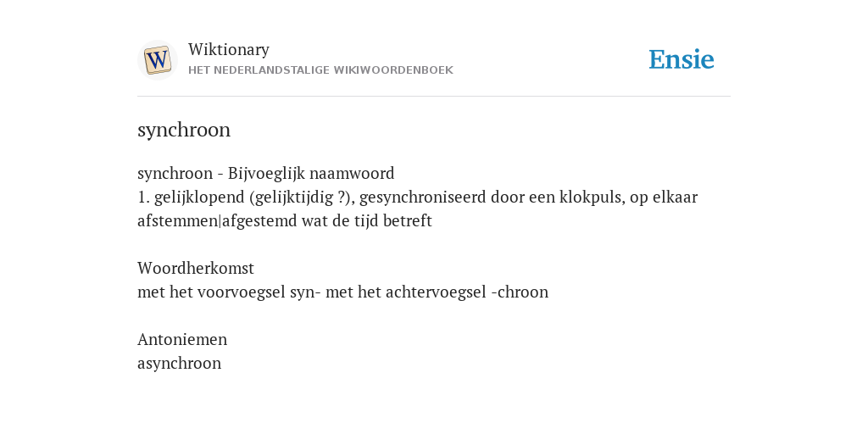
Task: Click the 'Woordherkomst' section label
Action: pos(196,269)
